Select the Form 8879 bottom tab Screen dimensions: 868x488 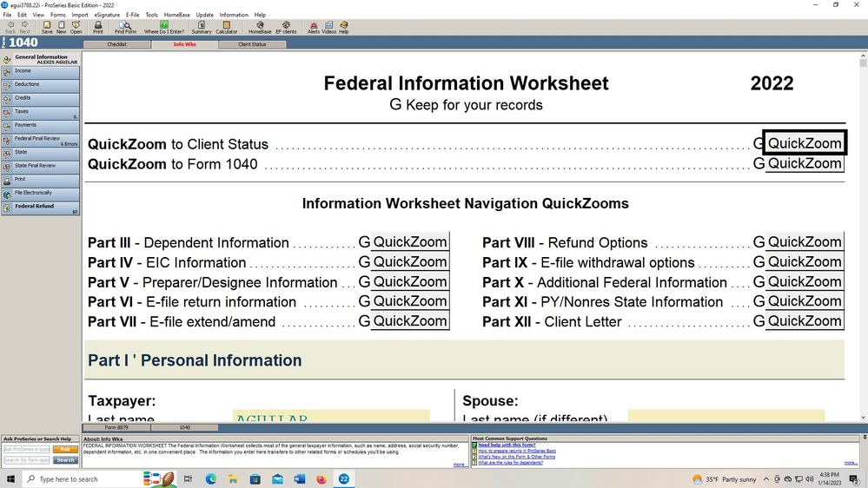(116, 427)
